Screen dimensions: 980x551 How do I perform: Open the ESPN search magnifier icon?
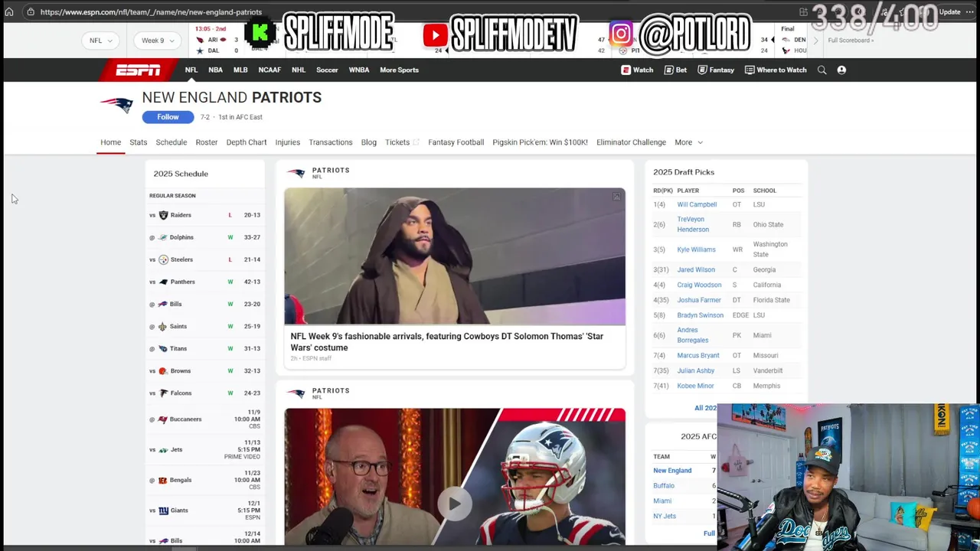(x=822, y=70)
